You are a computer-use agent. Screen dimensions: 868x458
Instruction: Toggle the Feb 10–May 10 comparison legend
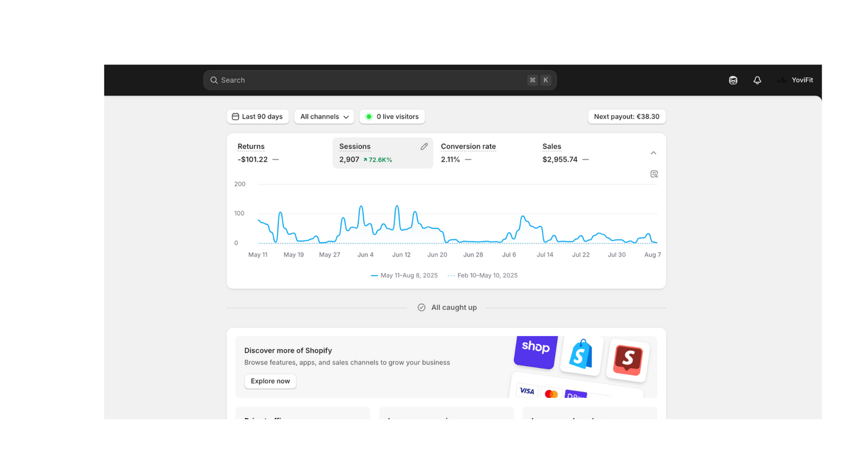[483, 276]
